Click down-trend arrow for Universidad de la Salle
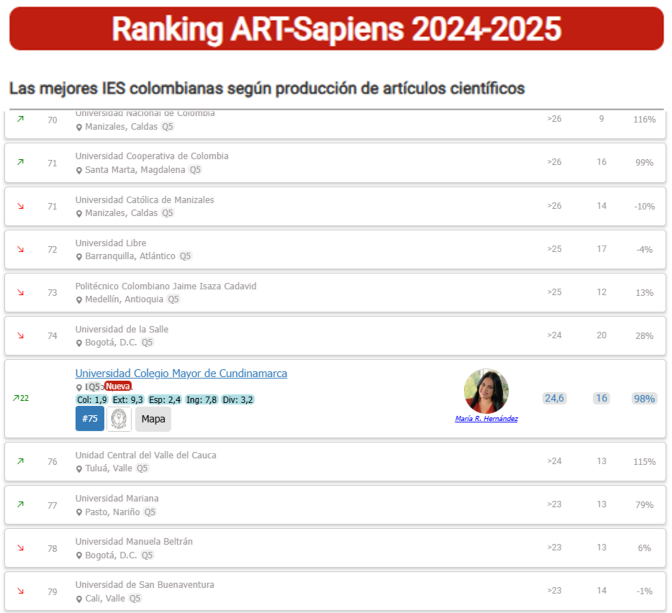This screenshot has width=672, height=613. [x=20, y=336]
